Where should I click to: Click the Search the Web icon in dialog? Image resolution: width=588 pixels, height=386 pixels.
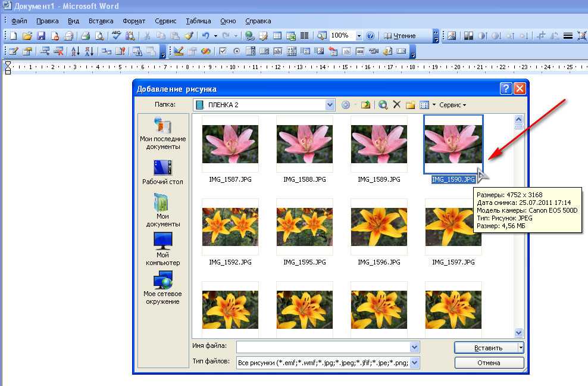(383, 105)
